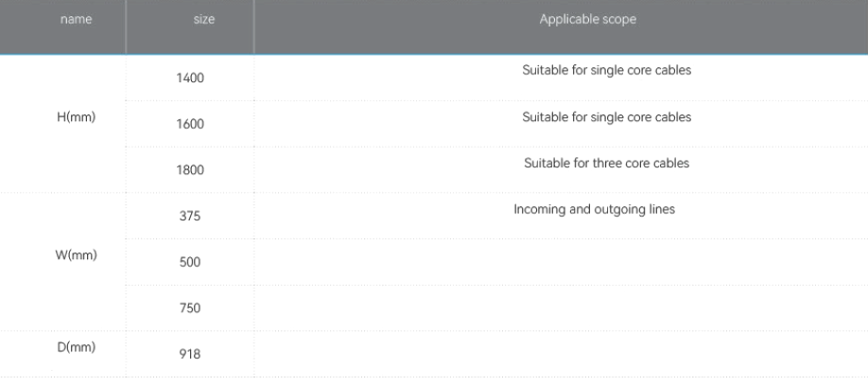Select the empty scope cell beside 750
868x386 pixels.
561,307
